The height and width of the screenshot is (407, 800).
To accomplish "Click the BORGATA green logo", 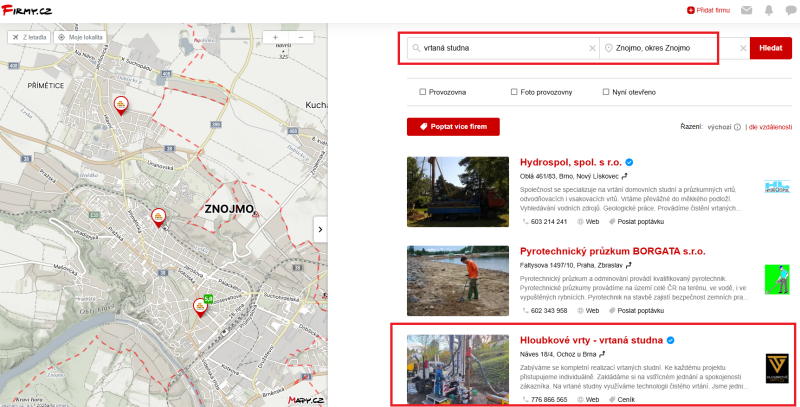I will [777, 279].
